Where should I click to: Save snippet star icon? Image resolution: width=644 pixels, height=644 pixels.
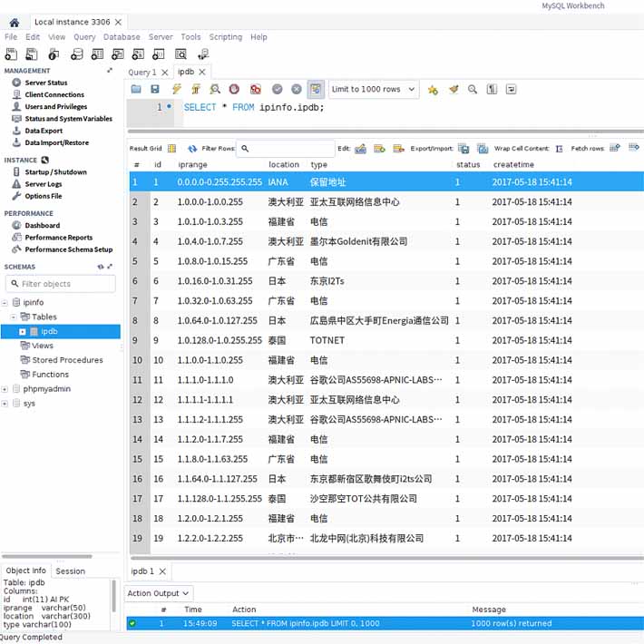coord(433,90)
